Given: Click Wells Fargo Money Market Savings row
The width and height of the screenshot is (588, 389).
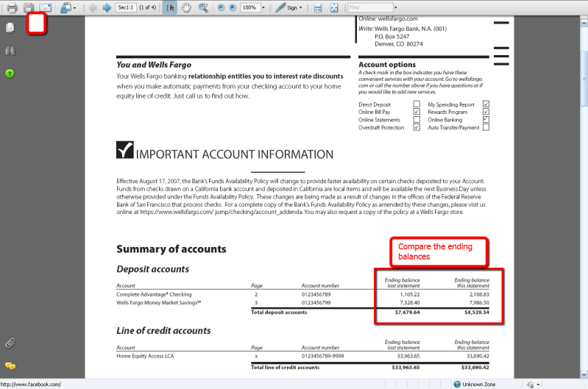Looking at the screenshot, I should (x=302, y=303).
